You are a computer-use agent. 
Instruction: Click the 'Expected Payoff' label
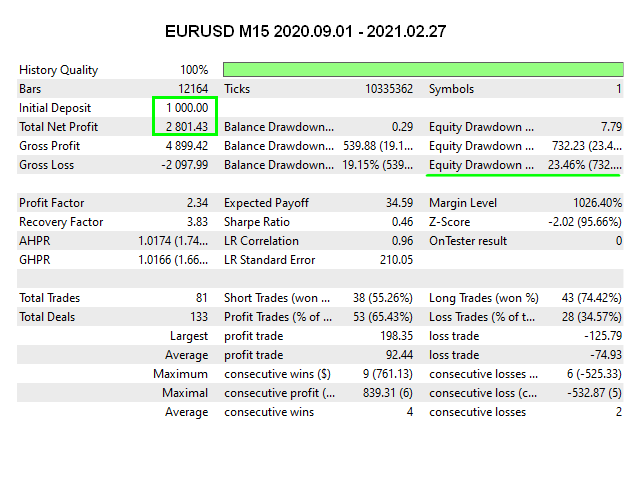[267, 203]
